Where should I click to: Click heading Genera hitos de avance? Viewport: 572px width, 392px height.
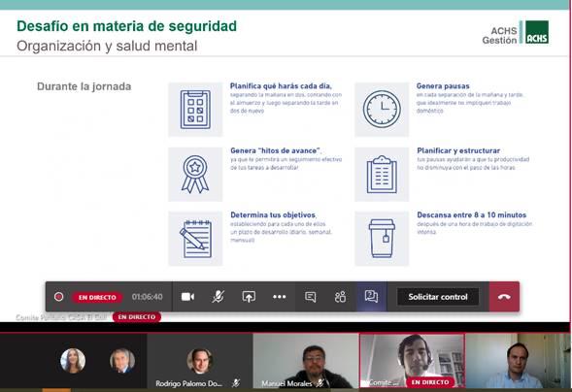pos(276,150)
